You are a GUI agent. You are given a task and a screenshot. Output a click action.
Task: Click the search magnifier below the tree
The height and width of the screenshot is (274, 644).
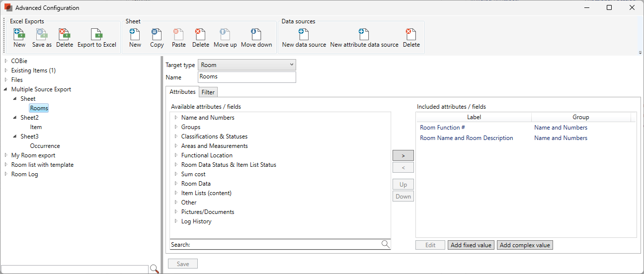coord(155,269)
